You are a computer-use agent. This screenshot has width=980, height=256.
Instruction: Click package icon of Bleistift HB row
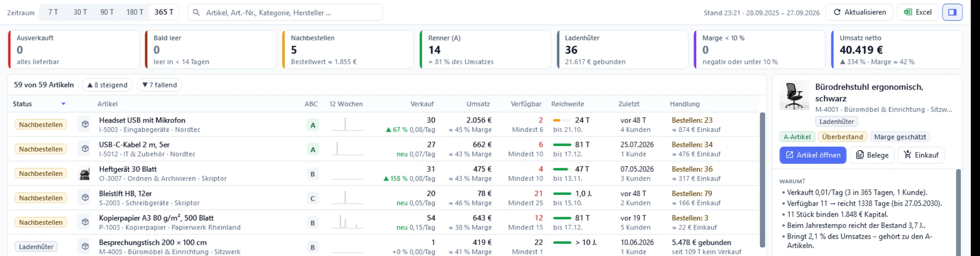point(85,198)
